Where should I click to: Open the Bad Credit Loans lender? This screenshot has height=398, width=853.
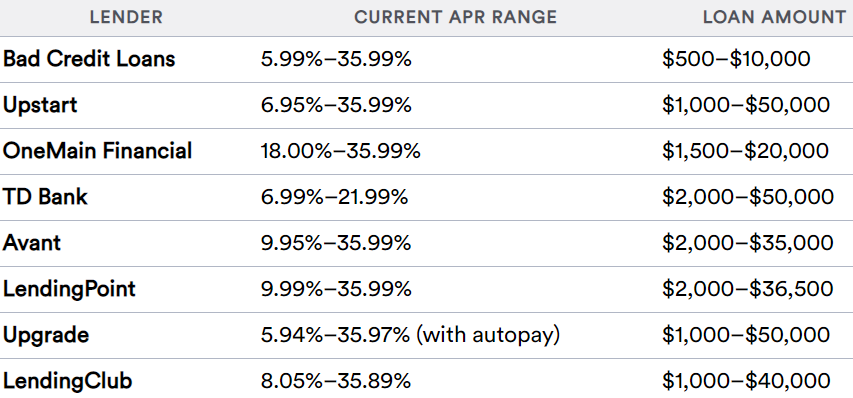pyautogui.click(x=89, y=59)
